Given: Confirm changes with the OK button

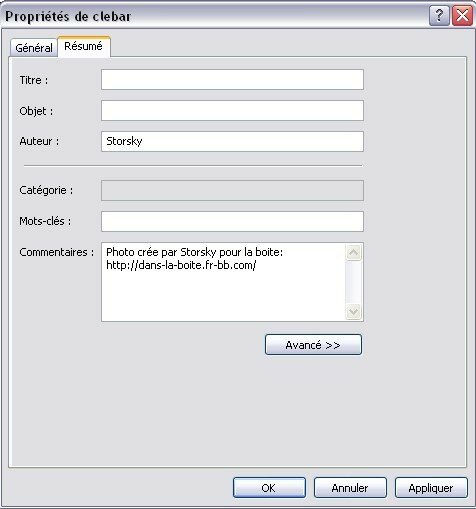Looking at the screenshot, I should pos(269,488).
